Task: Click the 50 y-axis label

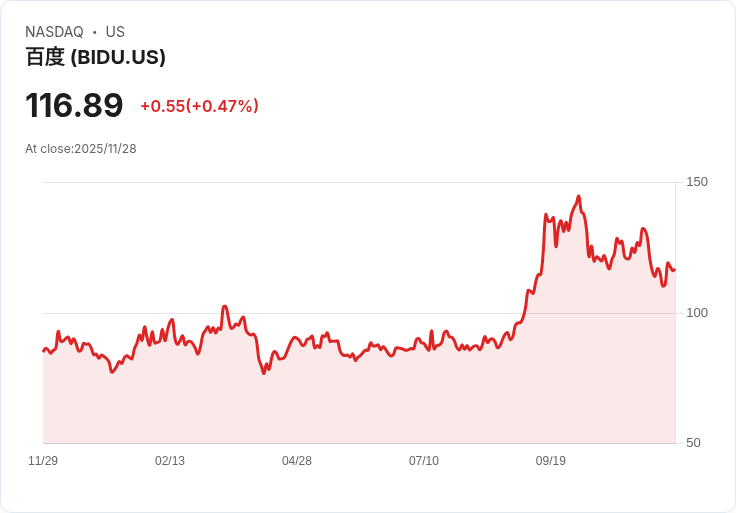Action: click(693, 443)
